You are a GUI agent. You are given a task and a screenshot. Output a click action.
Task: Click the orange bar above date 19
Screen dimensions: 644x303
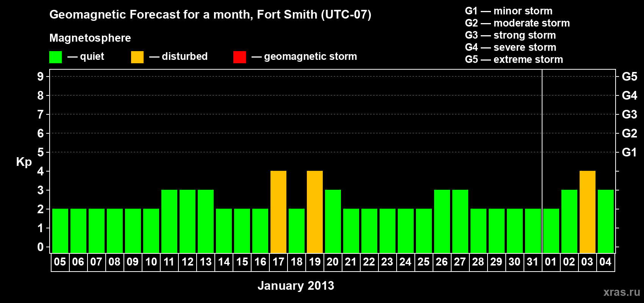tap(315, 212)
